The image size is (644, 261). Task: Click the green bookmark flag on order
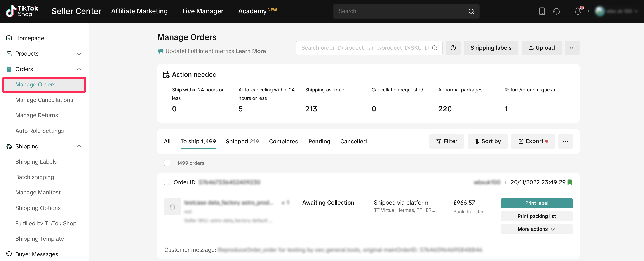click(x=570, y=182)
